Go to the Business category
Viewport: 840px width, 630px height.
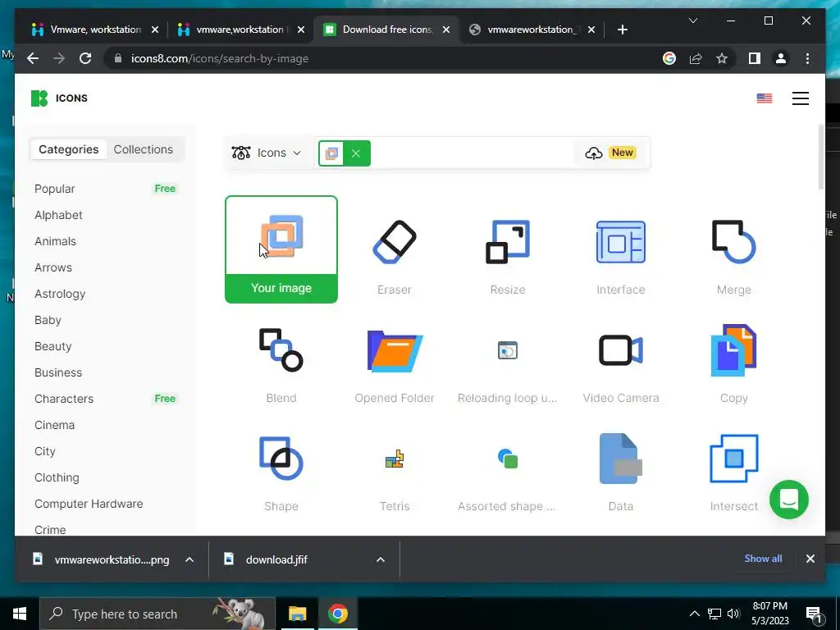coord(58,372)
